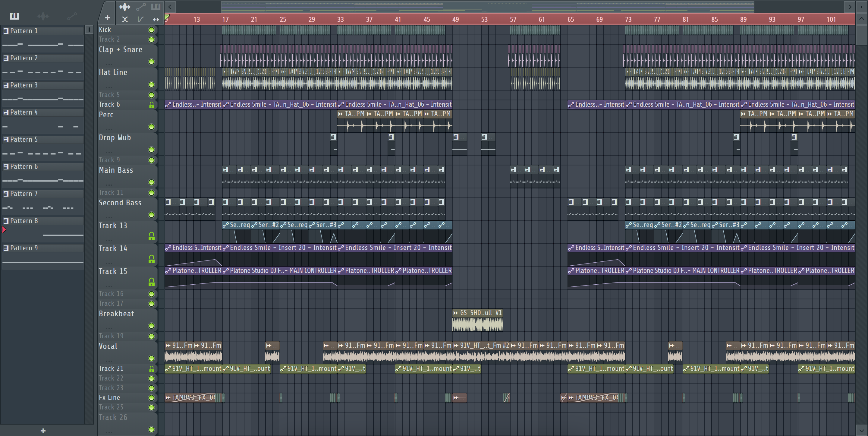Show audio clips in the picker panel
The image size is (868, 436).
pos(43,16)
